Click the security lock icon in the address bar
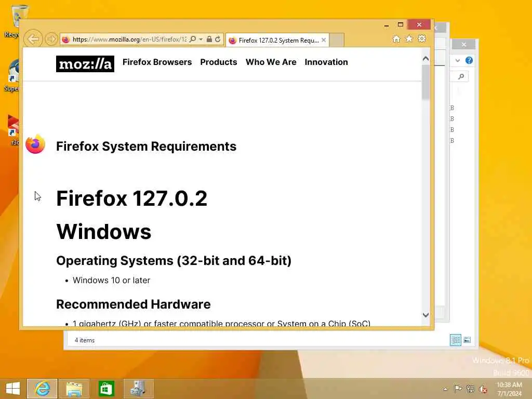This screenshot has width=532, height=399. point(209,39)
